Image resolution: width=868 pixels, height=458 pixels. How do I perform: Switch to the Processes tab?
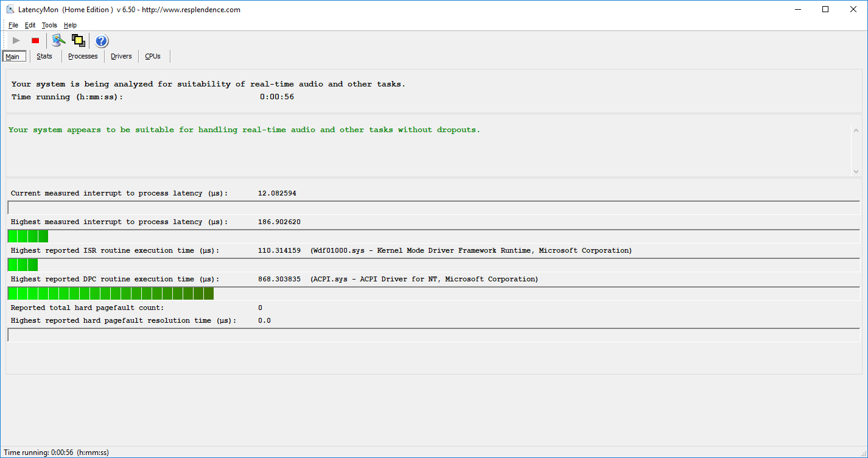(x=83, y=56)
